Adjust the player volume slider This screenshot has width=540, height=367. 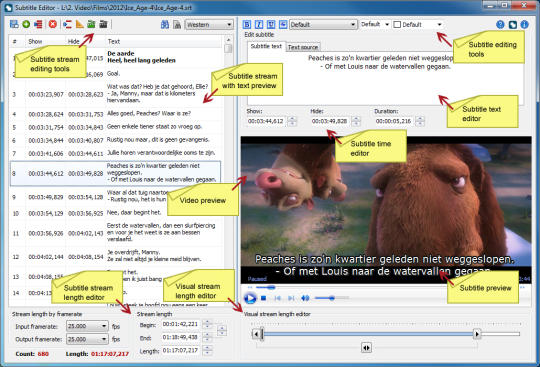point(332,298)
